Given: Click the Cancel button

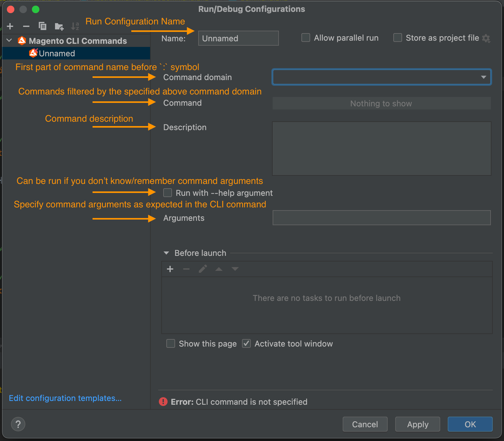Looking at the screenshot, I should [365, 424].
